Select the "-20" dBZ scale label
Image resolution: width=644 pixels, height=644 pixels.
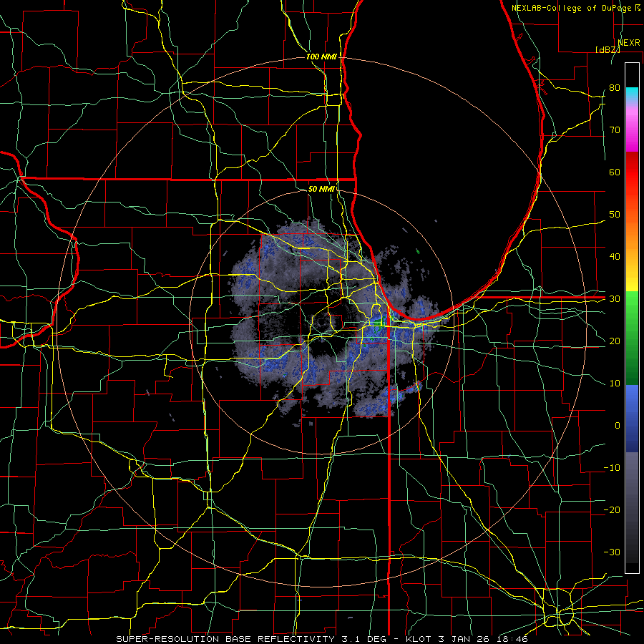pyautogui.click(x=612, y=509)
